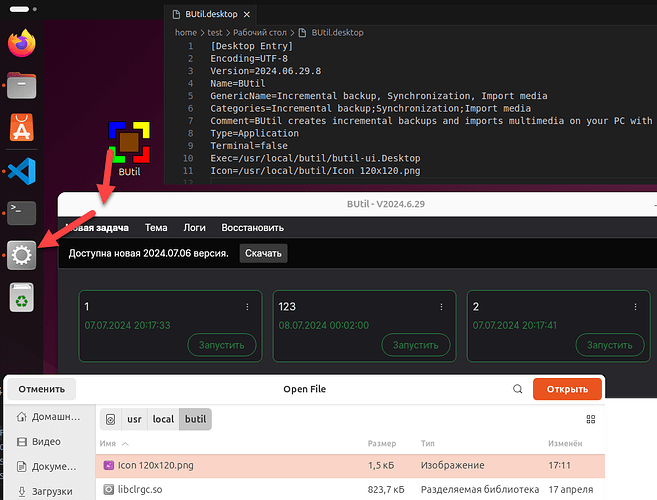Click 'BUtil.desktop' breadcrumb segment

337,33
